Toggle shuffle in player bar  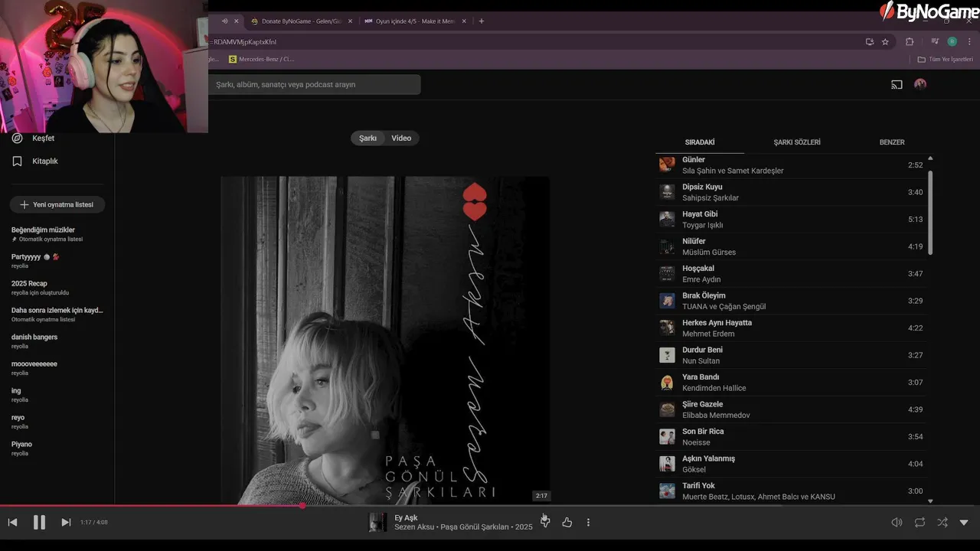[942, 522]
